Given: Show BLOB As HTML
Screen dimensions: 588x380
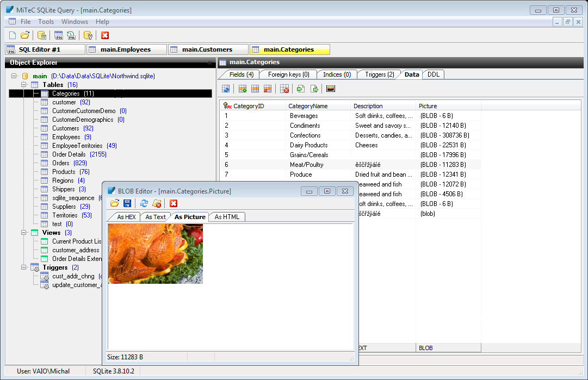Looking at the screenshot, I should coord(227,217).
